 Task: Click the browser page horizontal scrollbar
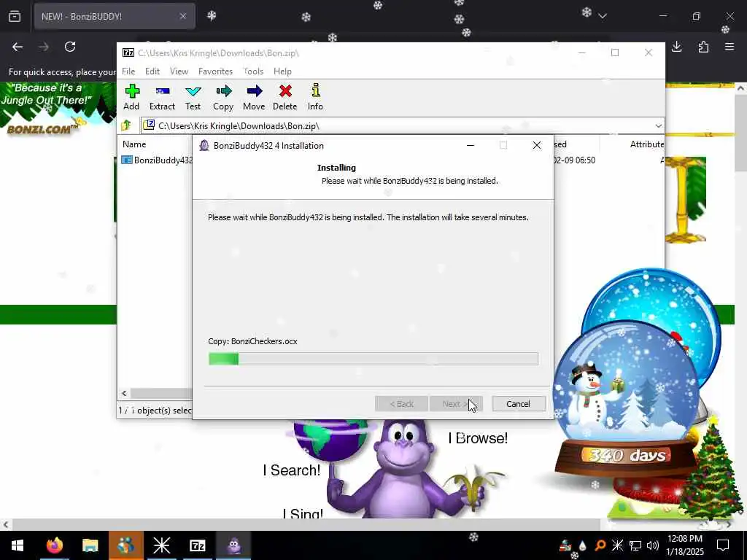click(x=306, y=524)
